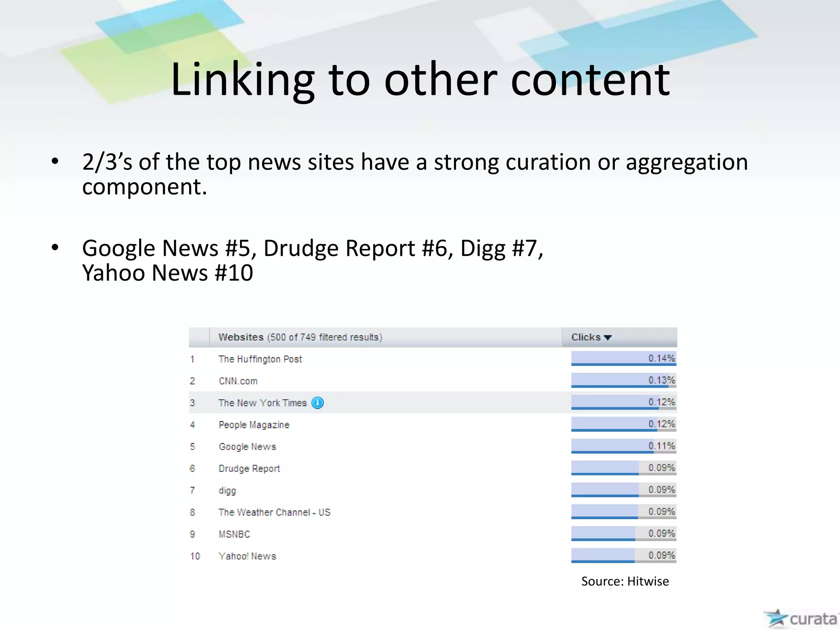Click the info icon beside The New York Times
The height and width of the screenshot is (630, 840).
(317, 403)
